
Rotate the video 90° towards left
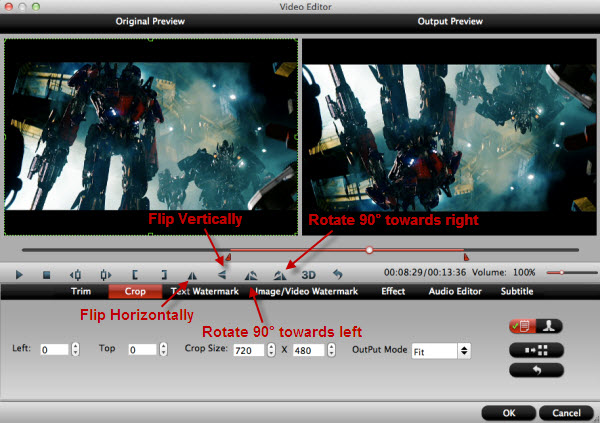(x=251, y=275)
